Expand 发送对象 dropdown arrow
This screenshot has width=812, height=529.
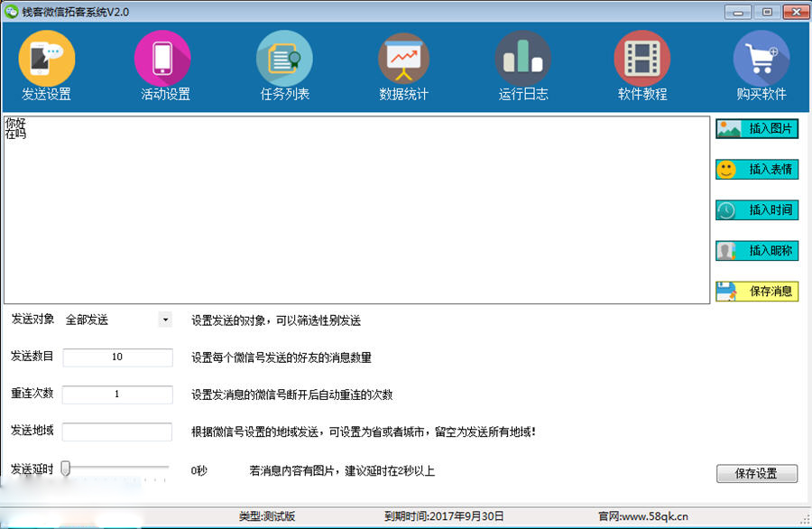click(165, 320)
